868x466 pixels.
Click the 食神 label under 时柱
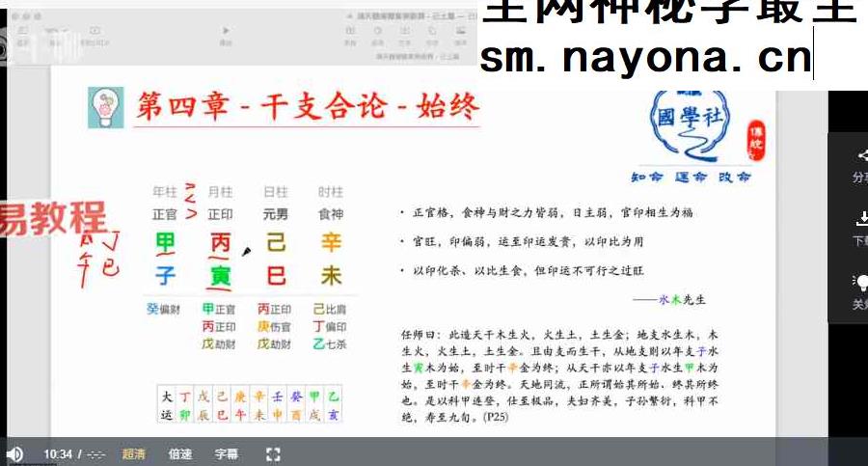(331, 214)
